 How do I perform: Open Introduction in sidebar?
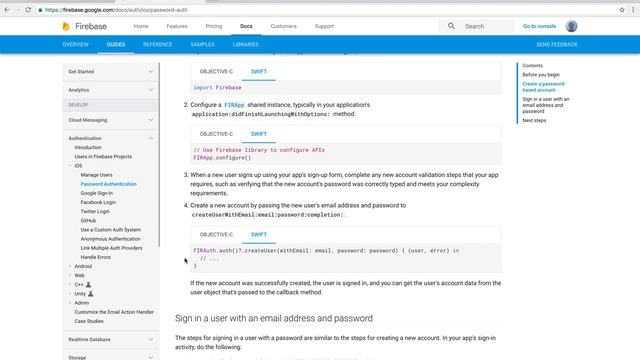pos(88,147)
